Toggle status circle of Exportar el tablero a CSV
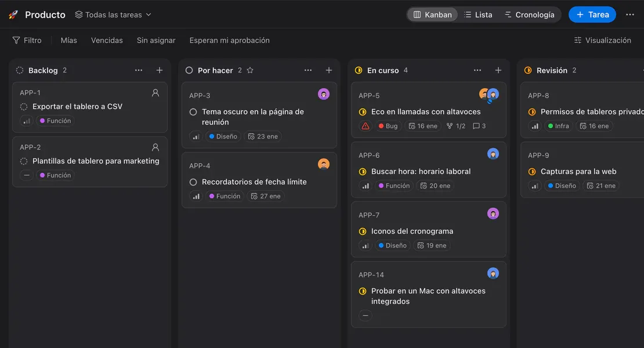This screenshot has height=348, width=644. click(24, 107)
